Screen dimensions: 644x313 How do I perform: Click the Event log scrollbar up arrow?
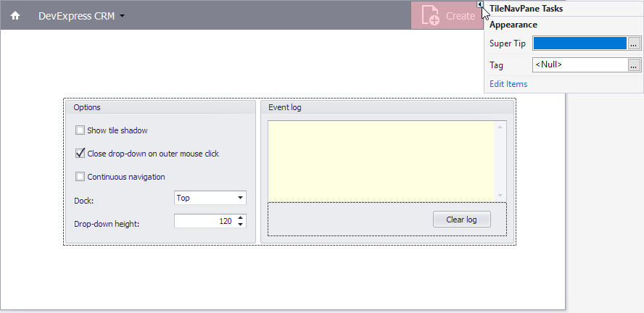500,127
